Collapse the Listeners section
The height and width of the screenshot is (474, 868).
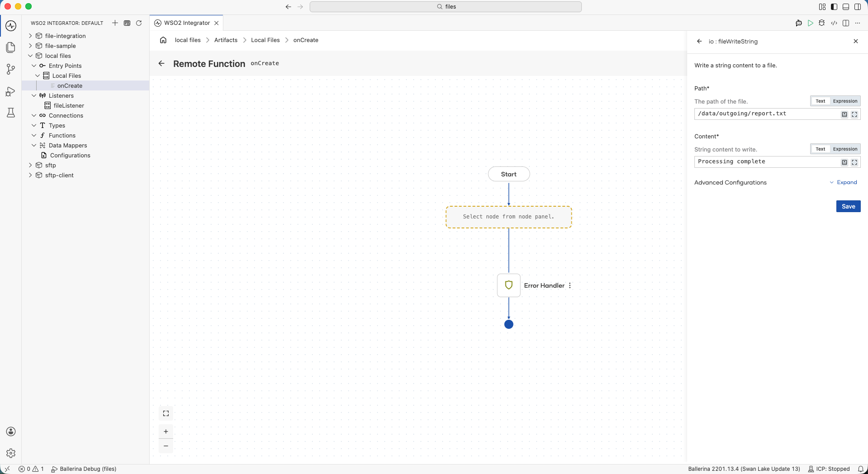click(34, 95)
